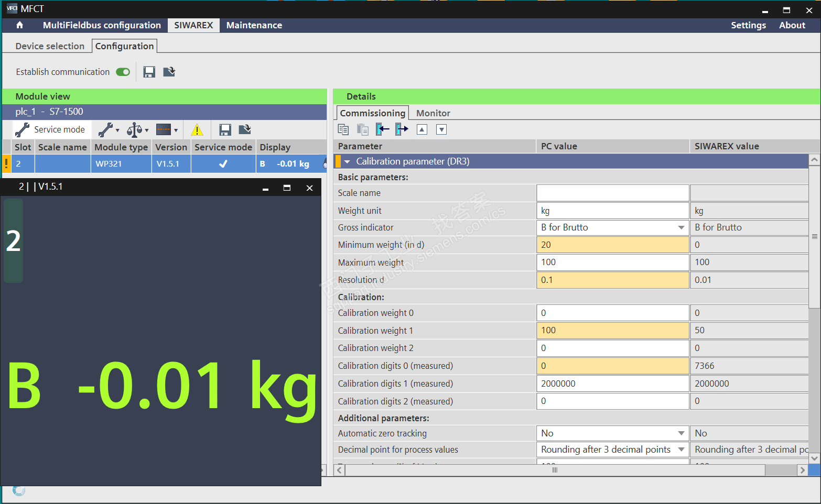Click the Maximum weight PC value field
The image size is (821, 504).
[612, 262]
